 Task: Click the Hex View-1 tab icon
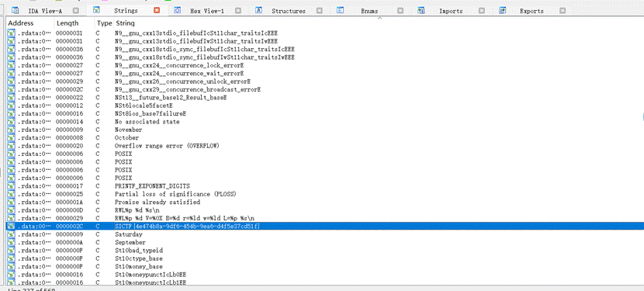click(178, 11)
